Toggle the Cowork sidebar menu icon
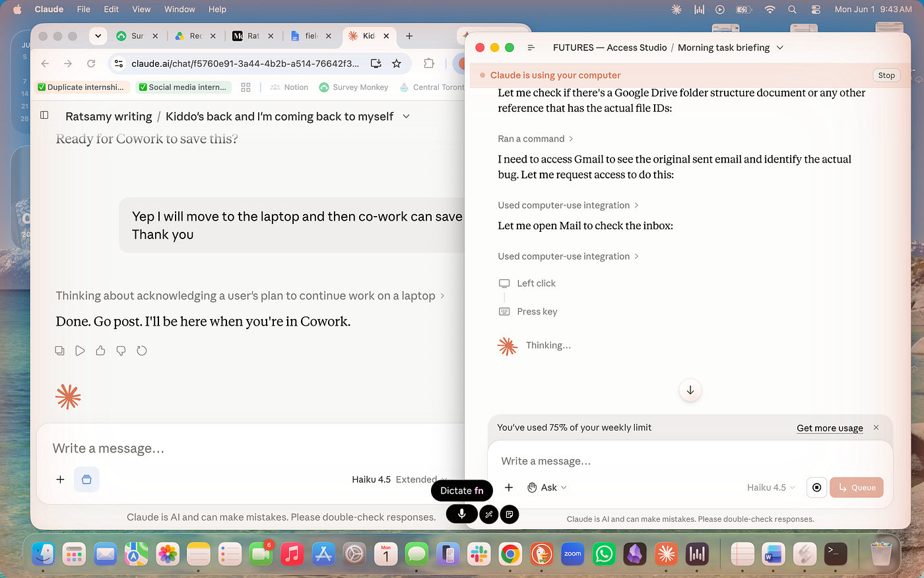The height and width of the screenshot is (578, 924). 531,48
